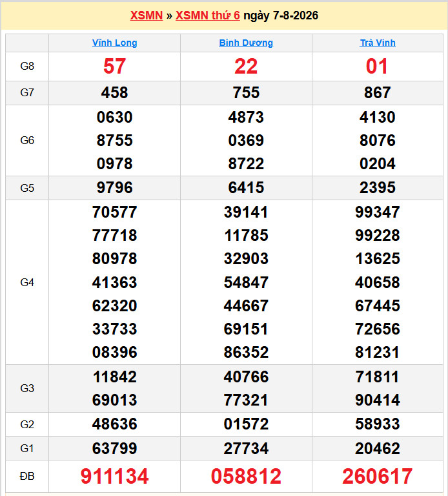
Task: Select G1 number 63799
Action: 114,449
